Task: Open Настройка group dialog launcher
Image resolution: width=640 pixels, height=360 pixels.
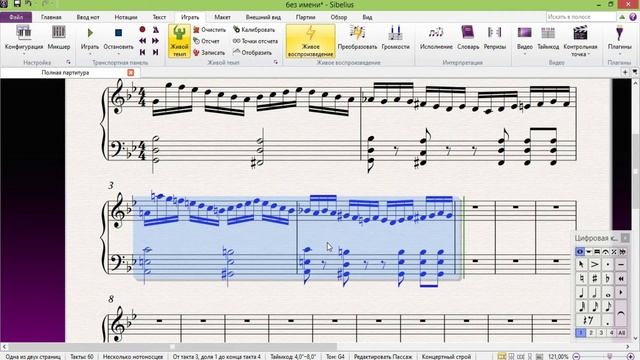Action: point(69,62)
